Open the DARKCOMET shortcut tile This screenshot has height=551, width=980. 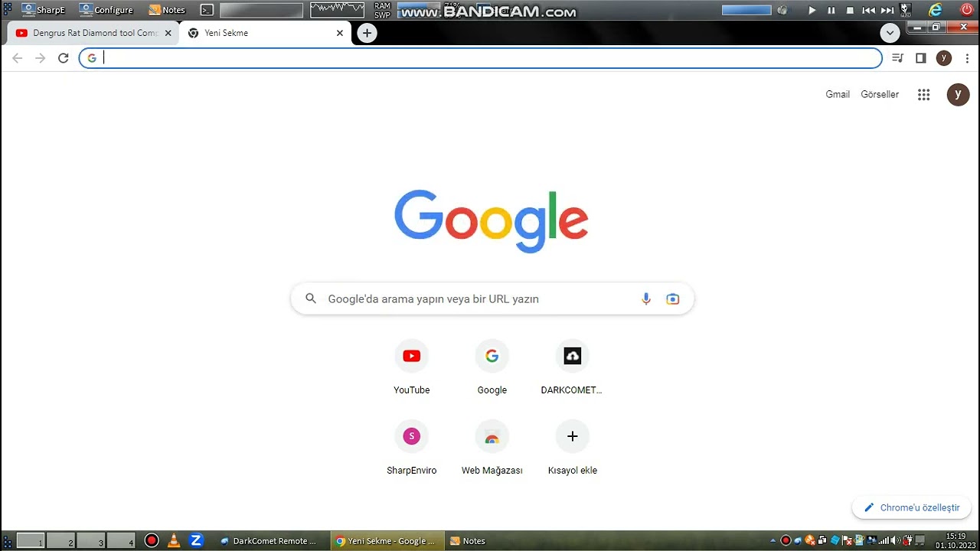572,368
